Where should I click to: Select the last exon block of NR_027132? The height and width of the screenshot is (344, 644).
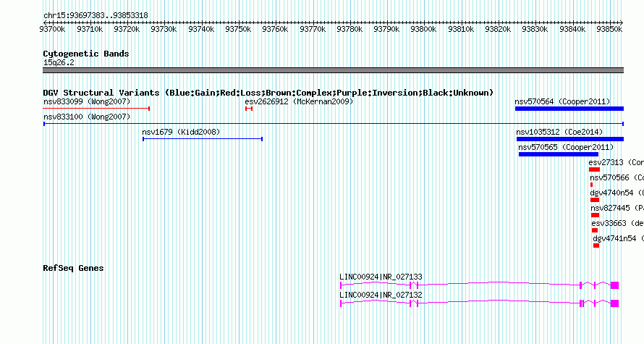(x=614, y=303)
